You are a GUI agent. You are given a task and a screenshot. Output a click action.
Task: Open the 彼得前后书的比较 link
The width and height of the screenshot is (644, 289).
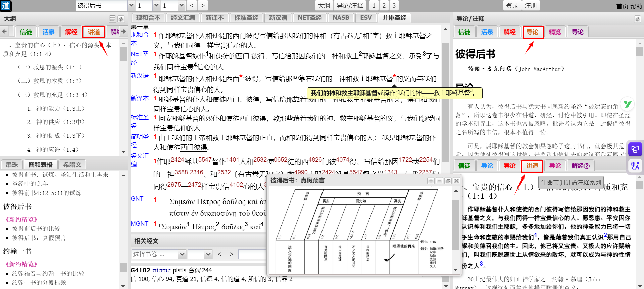point(36,229)
